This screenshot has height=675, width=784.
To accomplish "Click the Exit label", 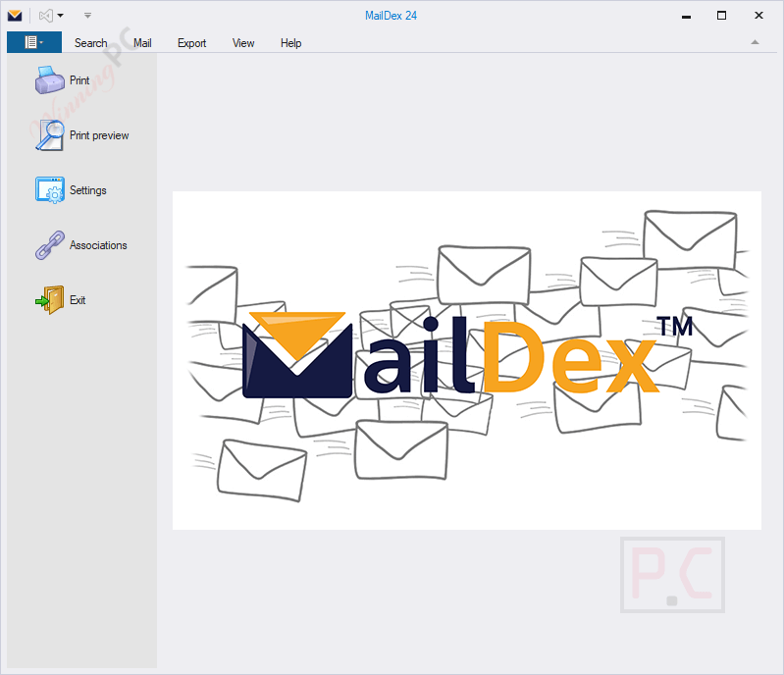I will [x=78, y=300].
